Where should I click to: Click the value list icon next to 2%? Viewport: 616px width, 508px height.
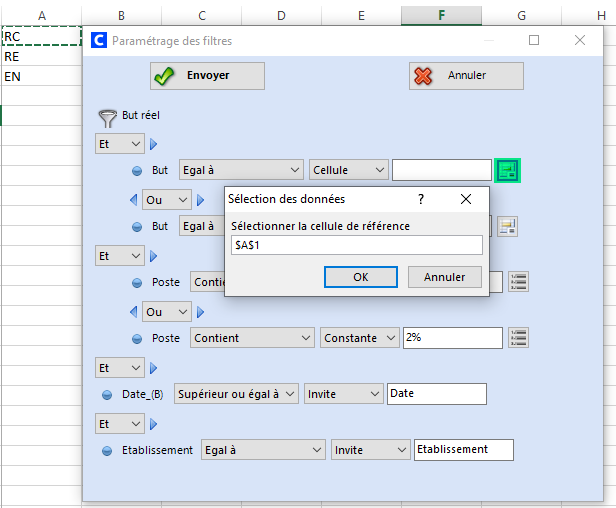[x=517, y=338]
